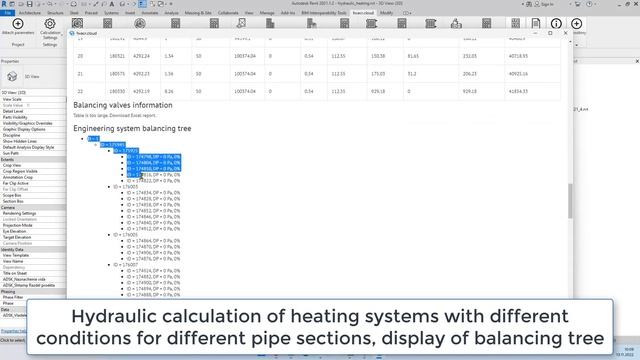This screenshot has width=640, height=360.
Task: Open the 3D View: {3D} selector dropdown
Action: 33,93
